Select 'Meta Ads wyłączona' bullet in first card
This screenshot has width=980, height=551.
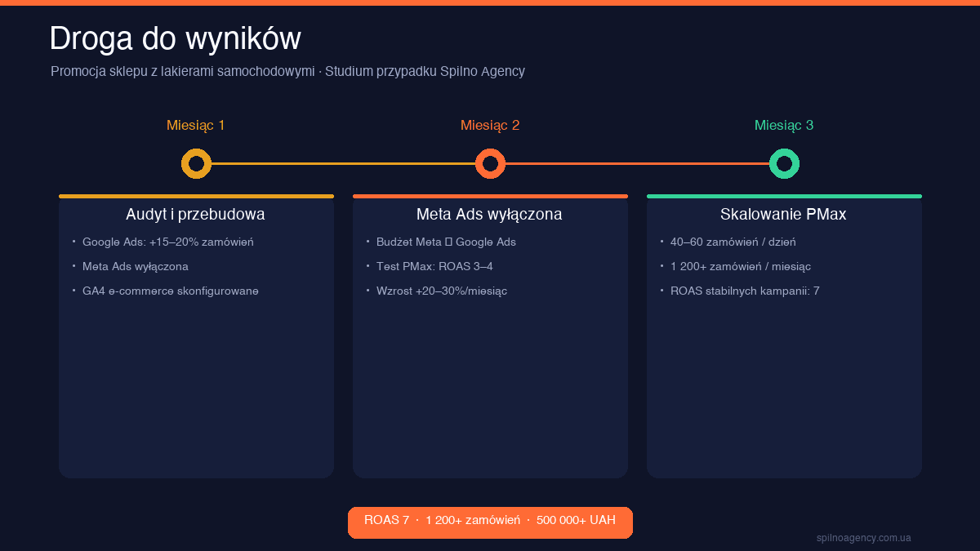click(x=136, y=267)
